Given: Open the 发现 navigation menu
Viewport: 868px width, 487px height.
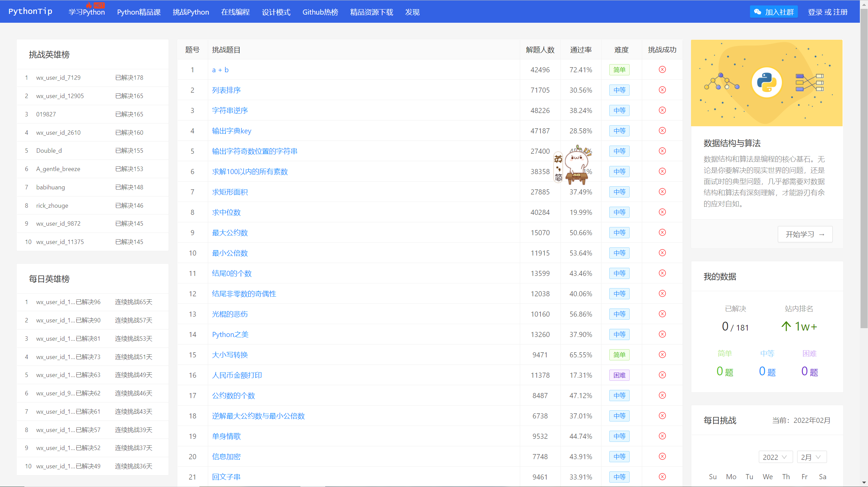Looking at the screenshot, I should click(412, 12).
